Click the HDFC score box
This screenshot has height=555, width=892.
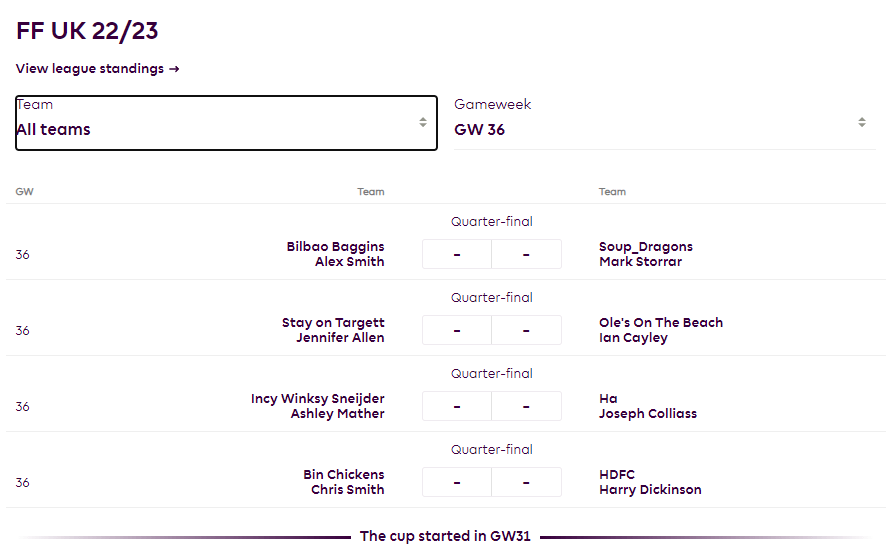(526, 482)
